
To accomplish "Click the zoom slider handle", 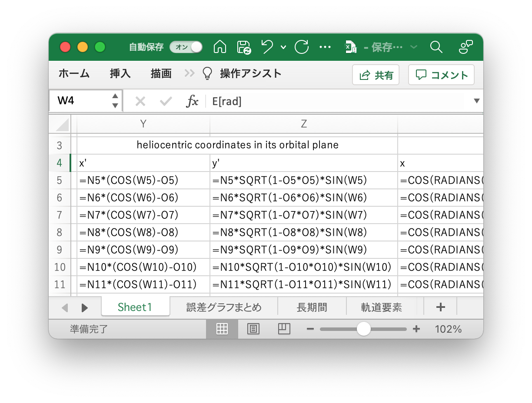I will (x=363, y=329).
